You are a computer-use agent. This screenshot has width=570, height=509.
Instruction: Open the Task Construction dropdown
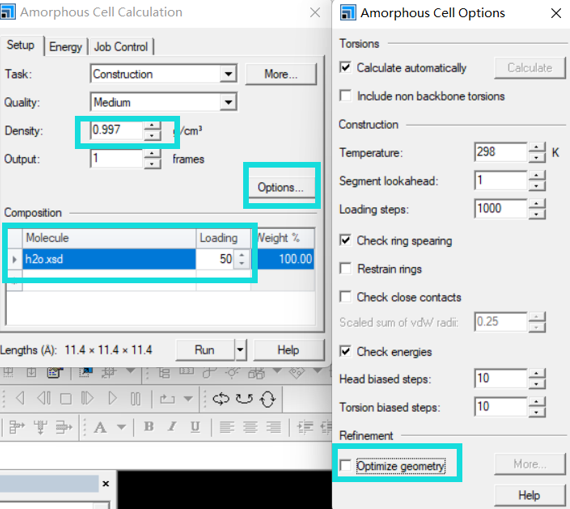228,74
